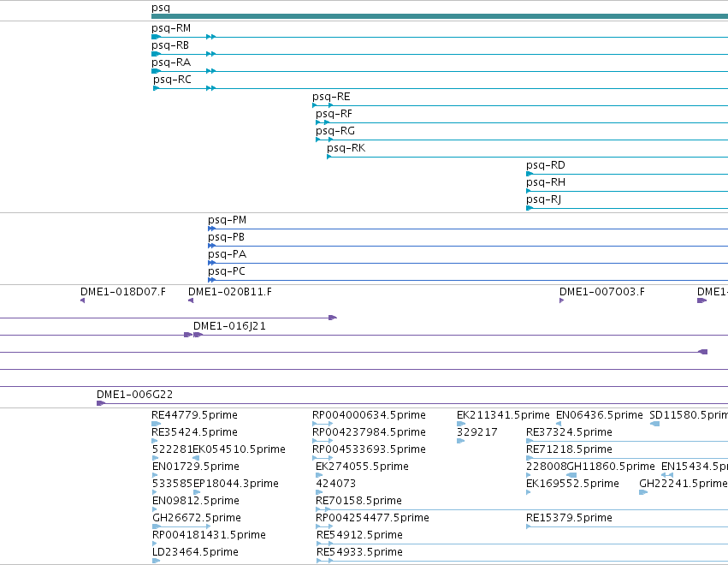Select transcript psq-RD label
Screen dimensions: 728x565
(546, 165)
